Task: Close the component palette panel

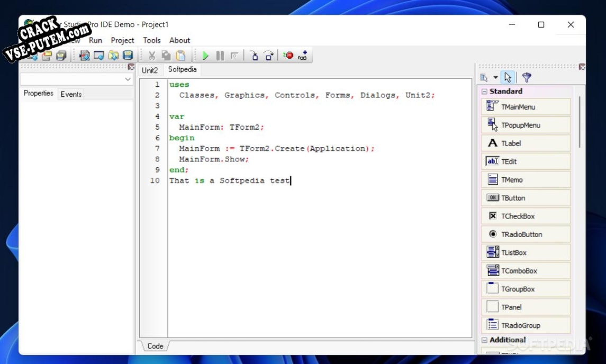Action: tap(582, 67)
